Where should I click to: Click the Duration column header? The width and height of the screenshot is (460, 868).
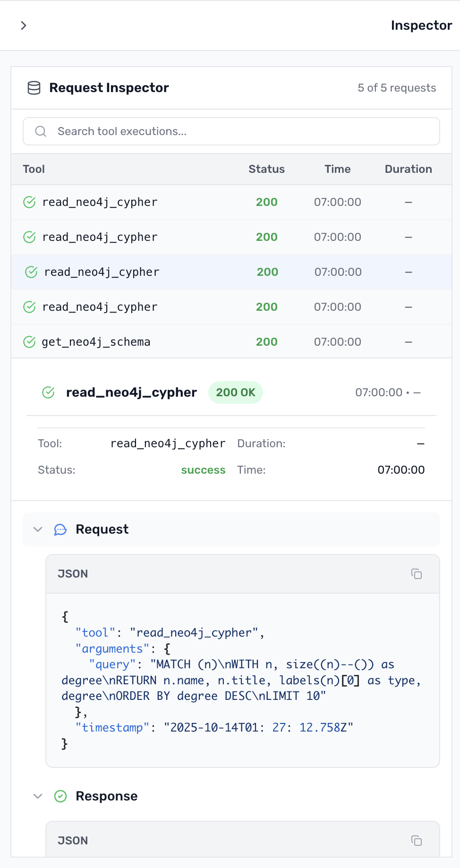408,169
